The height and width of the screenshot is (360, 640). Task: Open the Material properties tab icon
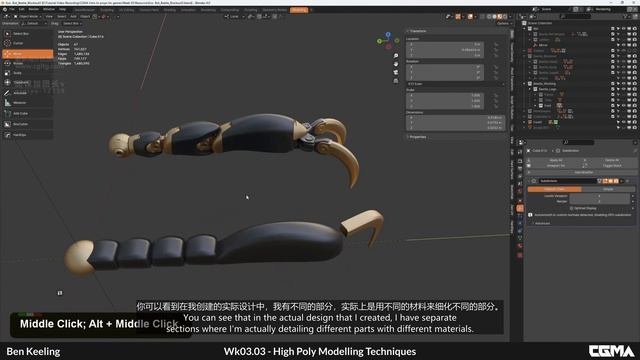click(x=520, y=246)
